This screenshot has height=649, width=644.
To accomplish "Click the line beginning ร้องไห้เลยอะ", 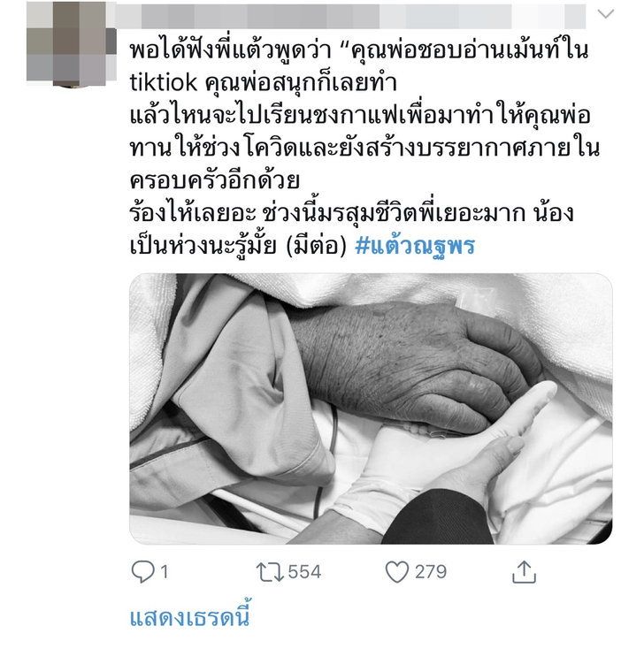I will [x=351, y=213].
